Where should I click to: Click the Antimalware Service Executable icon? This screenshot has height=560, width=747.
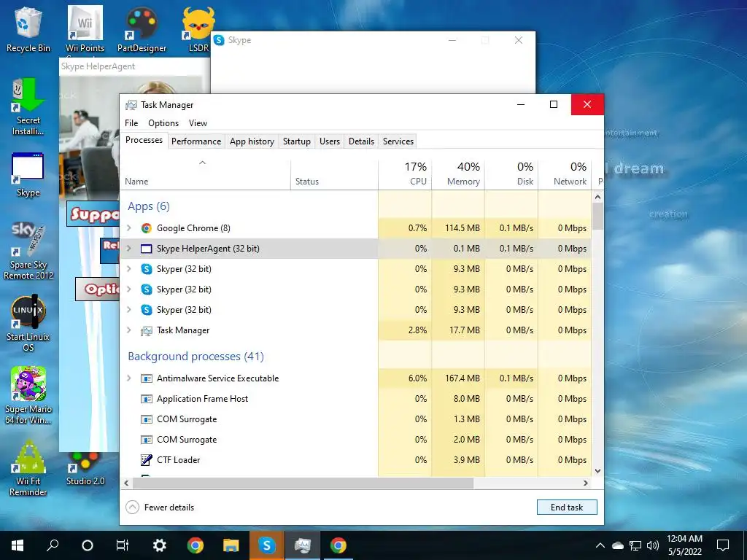[x=146, y=378]
